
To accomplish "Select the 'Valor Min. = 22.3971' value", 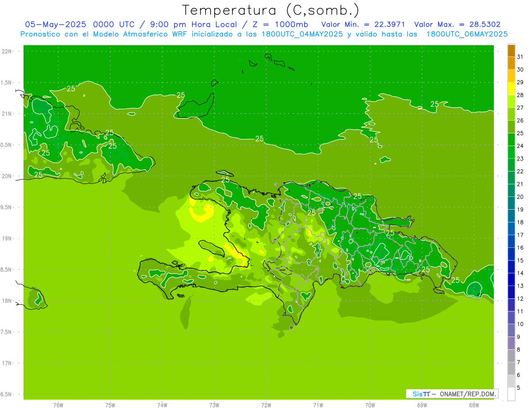I will [x=363, y=24].
